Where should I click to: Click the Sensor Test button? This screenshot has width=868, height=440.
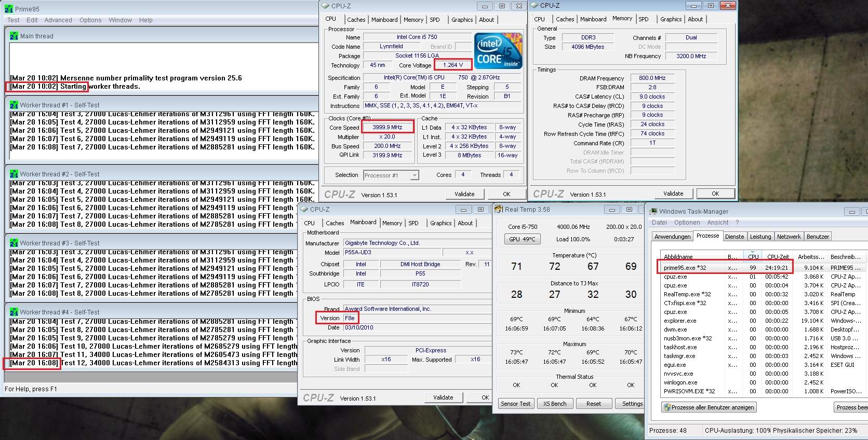tap(516, 404)
